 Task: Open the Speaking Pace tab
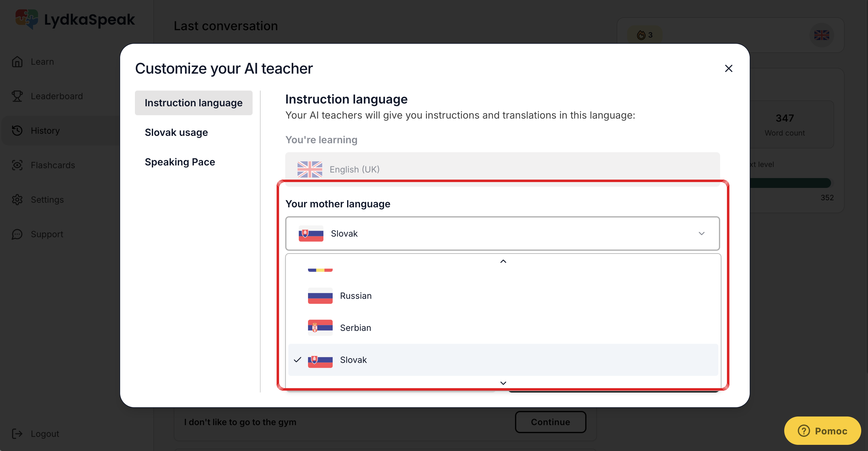[x=180, y=162]
